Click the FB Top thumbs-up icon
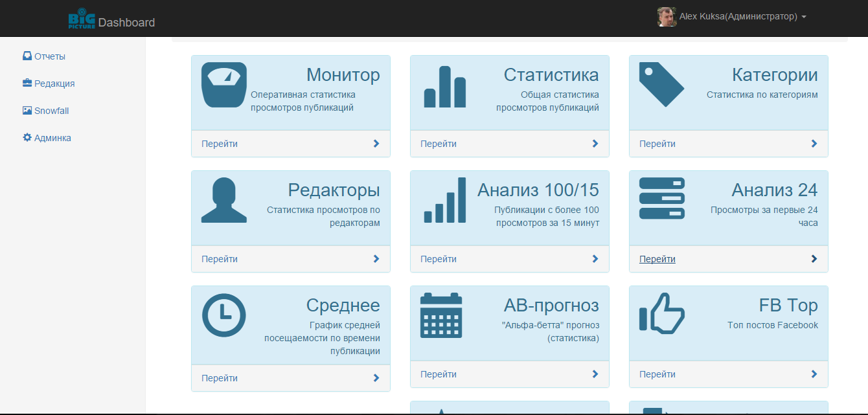Viewport: 868px width, 415px height. (x=662, y=314)
